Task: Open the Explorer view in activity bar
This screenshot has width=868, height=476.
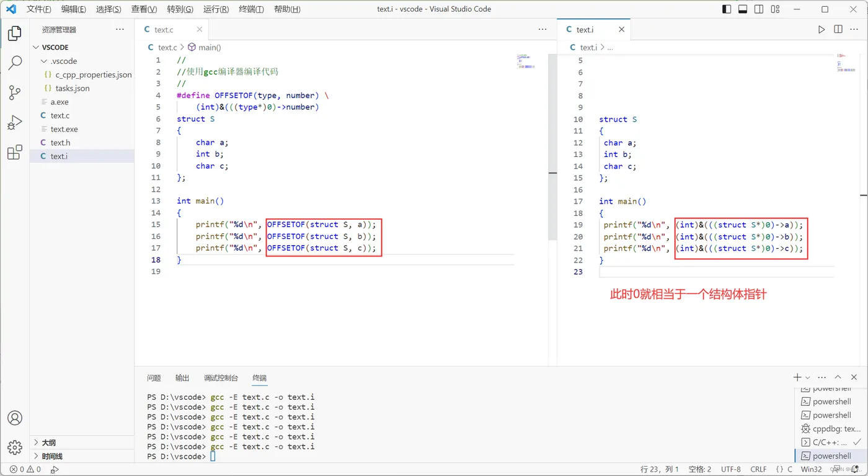Action: (15, 33)
